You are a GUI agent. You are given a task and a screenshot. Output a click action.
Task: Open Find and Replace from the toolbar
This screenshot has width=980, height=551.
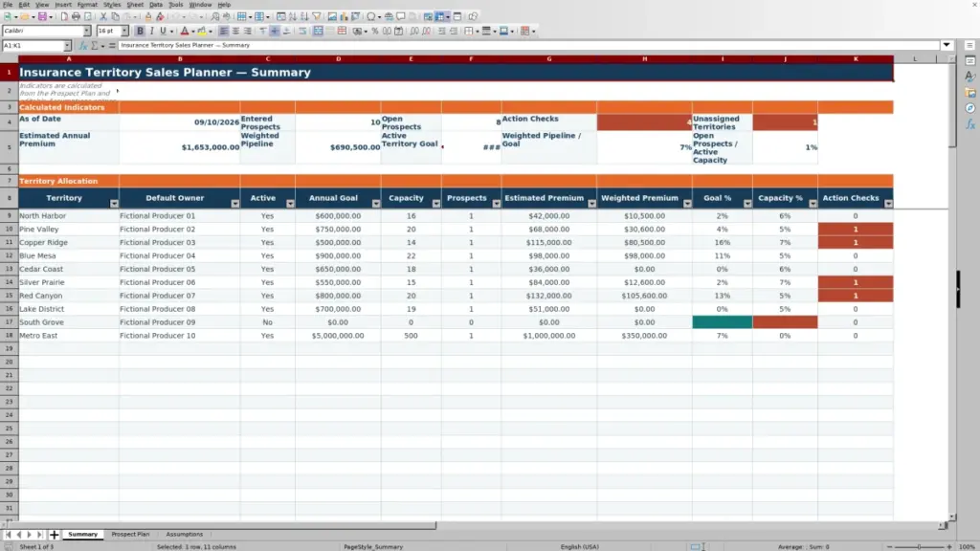click(215, 17)
